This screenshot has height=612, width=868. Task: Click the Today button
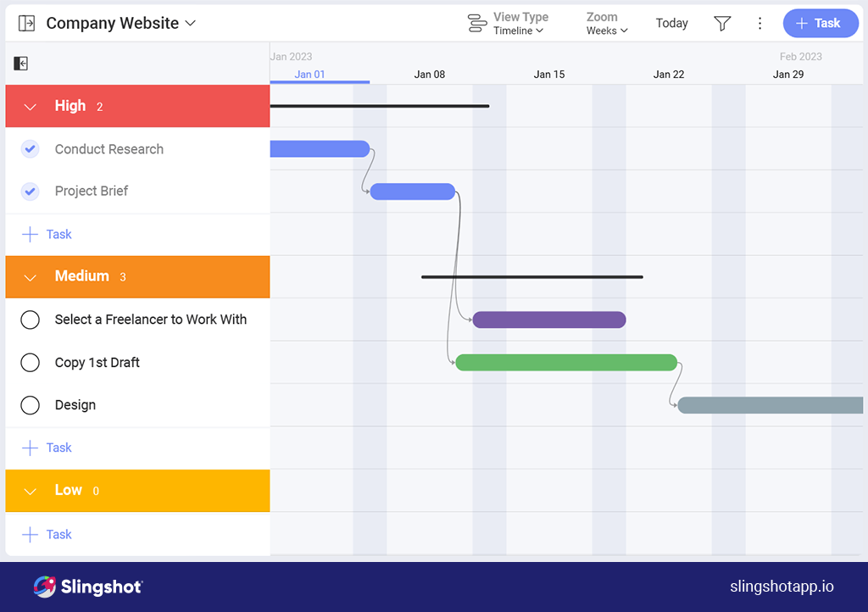[671, 23]
